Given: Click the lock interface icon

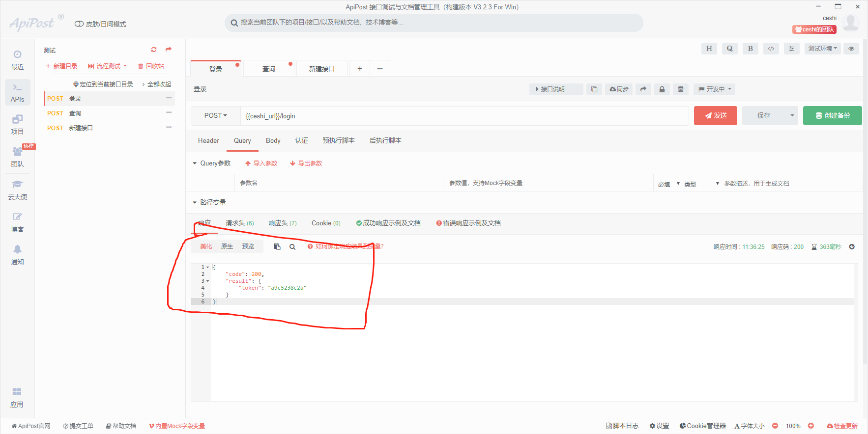Looking at the screenshot, I should pyautogui.click(x=662, y=89).
